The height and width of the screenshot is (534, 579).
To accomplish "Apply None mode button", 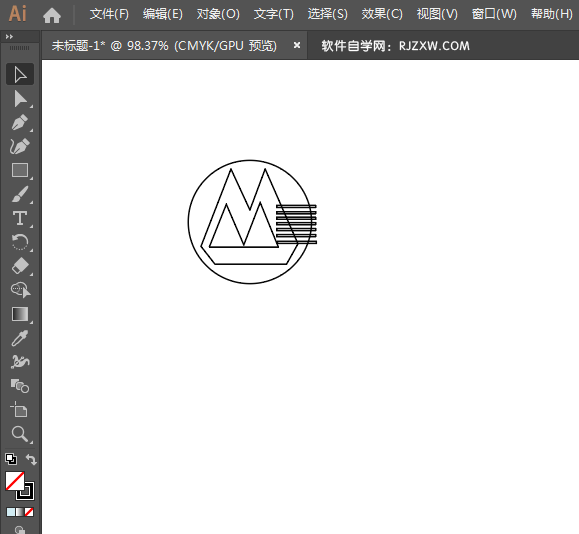I will [x=30, y=512].
